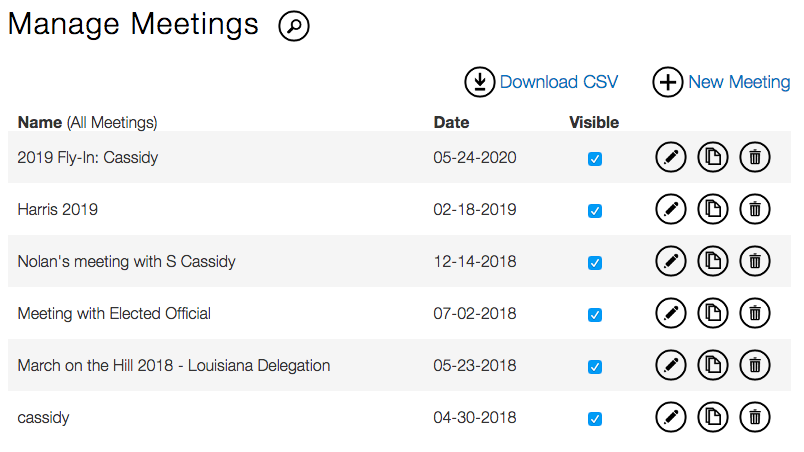This screenshot has width=804, height=452.
Task: Click the Name column header
Action: point(40,123)
